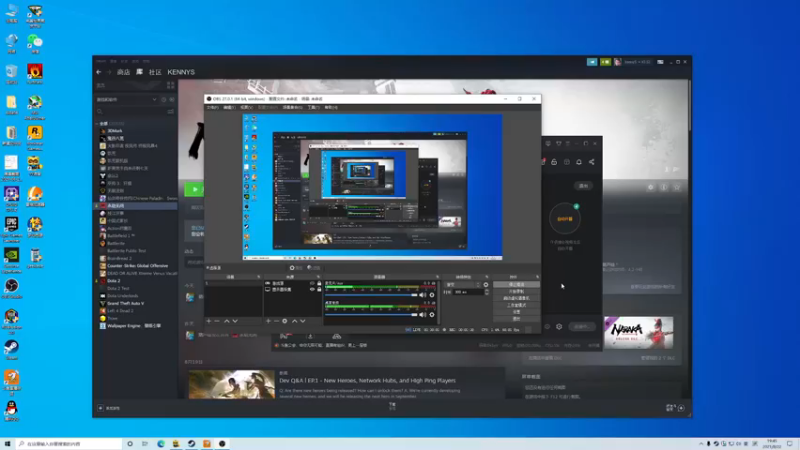
Task: Open settings gear for first audio channel
Action: (432, 295)
